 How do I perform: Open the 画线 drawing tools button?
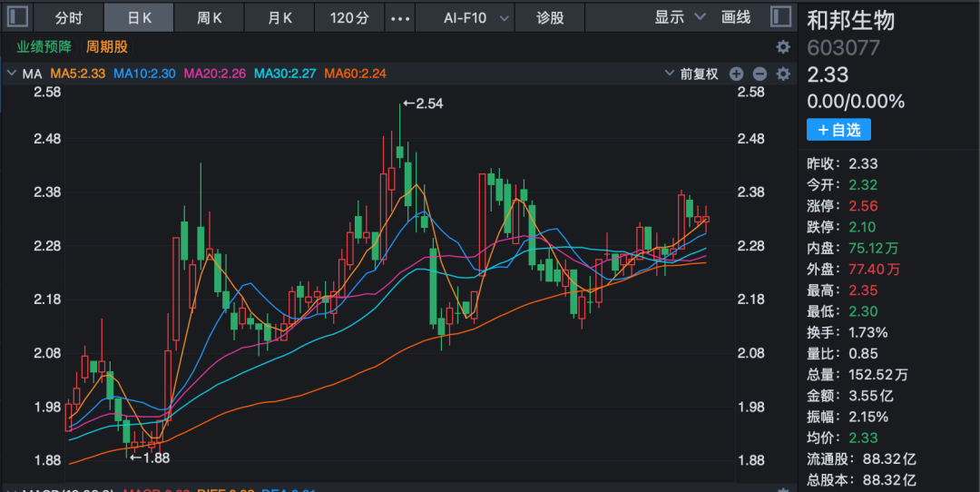click(736, 17)
